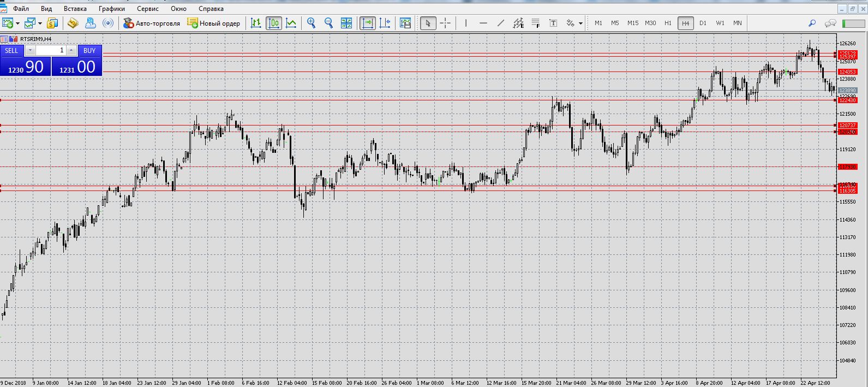Image resolution: width=868 pixels, height=387 pixels.
Task: Open the New Chart icon
Action: pyautogui.click(x=8, y=23)
